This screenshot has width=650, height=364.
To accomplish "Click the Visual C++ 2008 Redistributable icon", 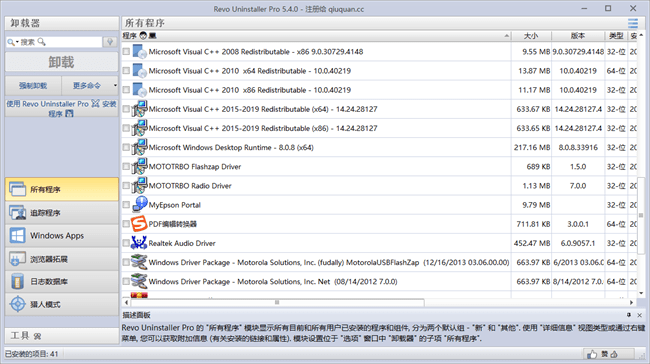I will (x=139, y=52).
